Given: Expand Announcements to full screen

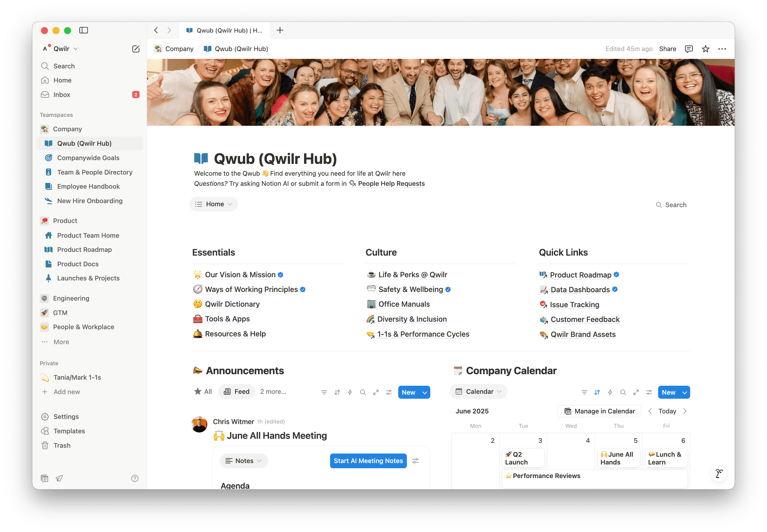Looking at the screenshot, I should 376,392.
